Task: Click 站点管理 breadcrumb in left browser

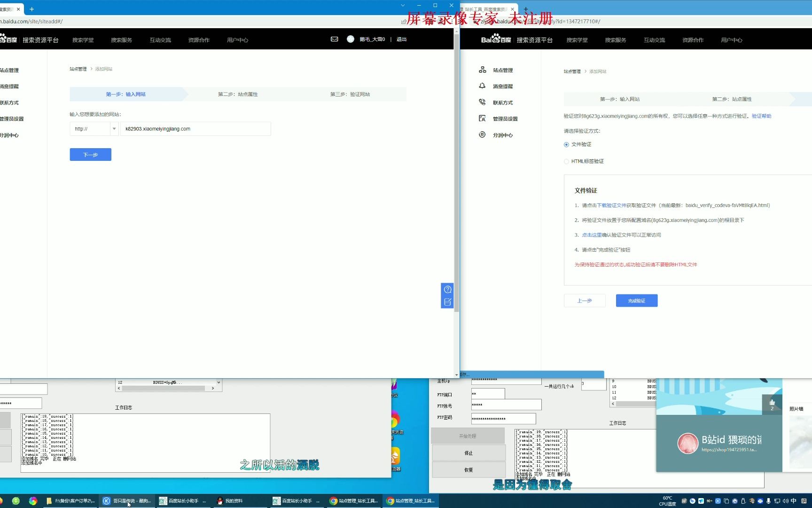Action: pos(78,69)
